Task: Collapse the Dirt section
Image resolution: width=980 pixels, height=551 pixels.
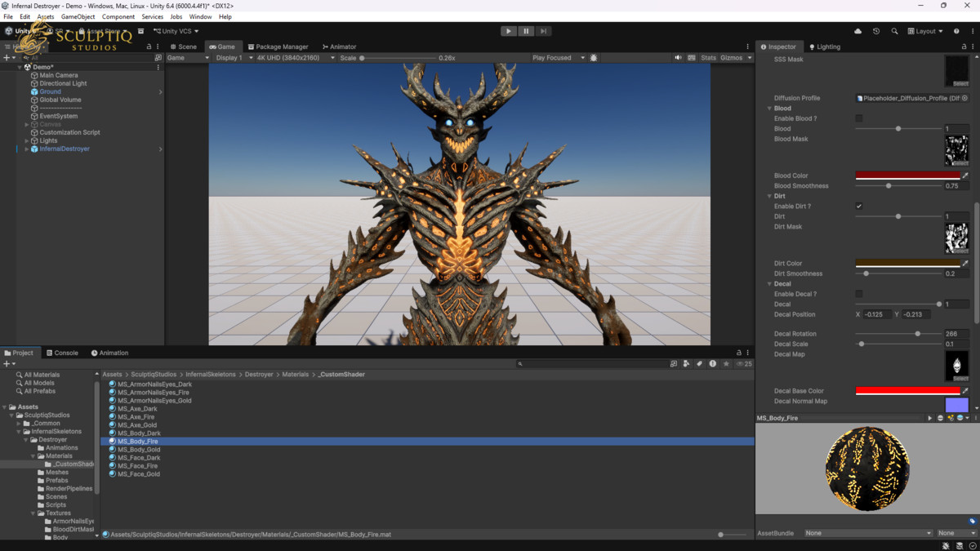Action: click(769, 196)
